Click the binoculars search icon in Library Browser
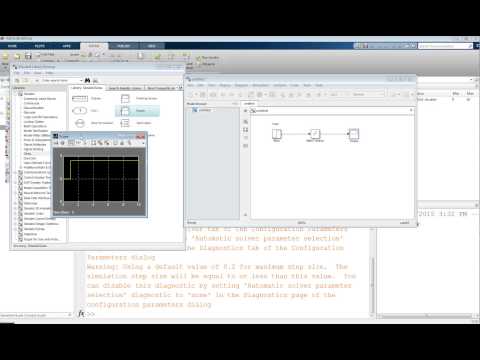 pos(88,80)
